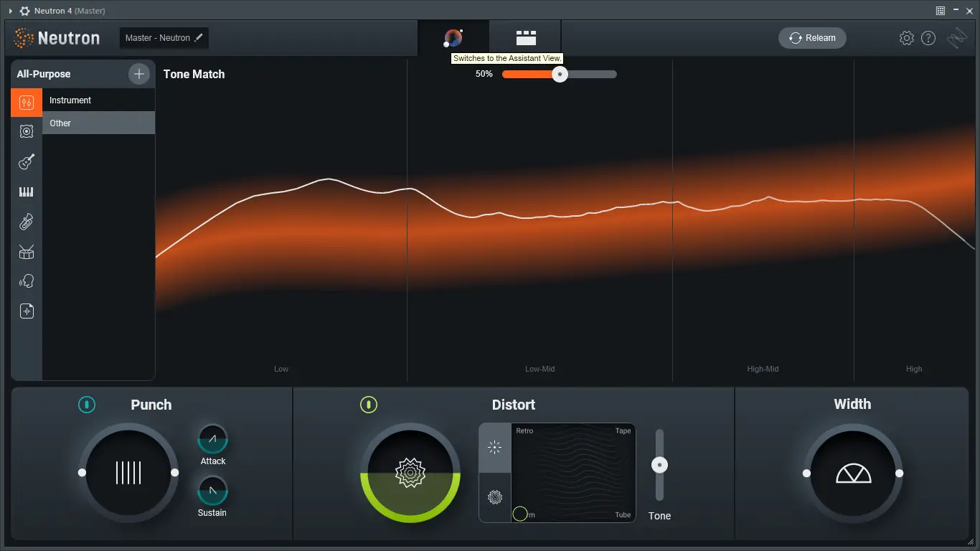Click the Punch main dial
The height and width of the screenshot is (551, 980).
coord(128,473)
